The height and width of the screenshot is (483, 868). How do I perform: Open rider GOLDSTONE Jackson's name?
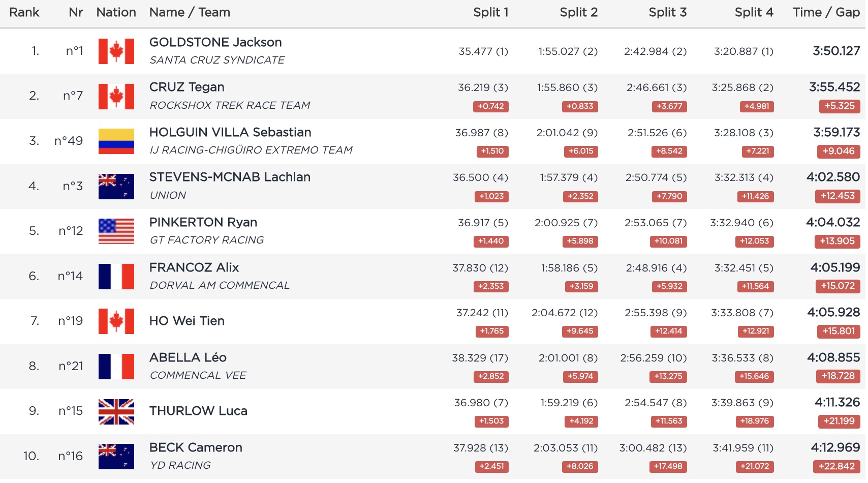(215, 42)
